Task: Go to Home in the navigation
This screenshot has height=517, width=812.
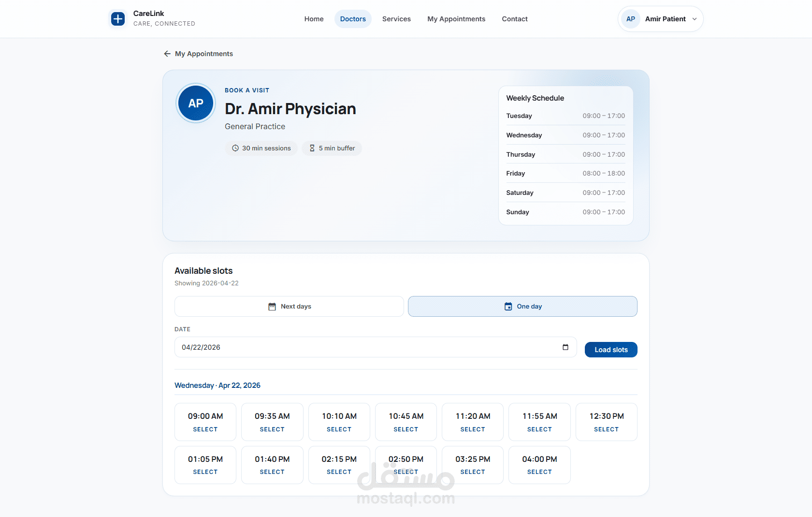Action: tap(314, 19)
